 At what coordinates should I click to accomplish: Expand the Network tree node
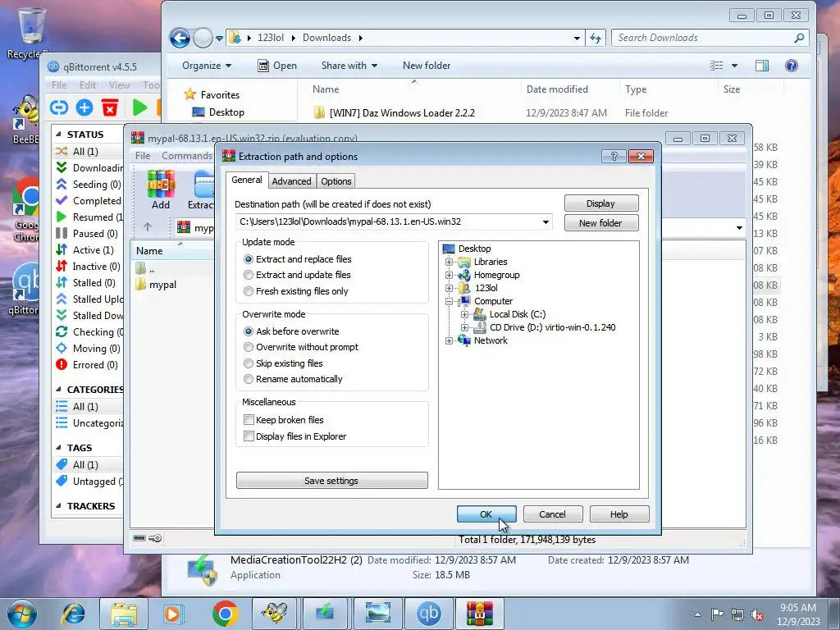tap(449, 340)
